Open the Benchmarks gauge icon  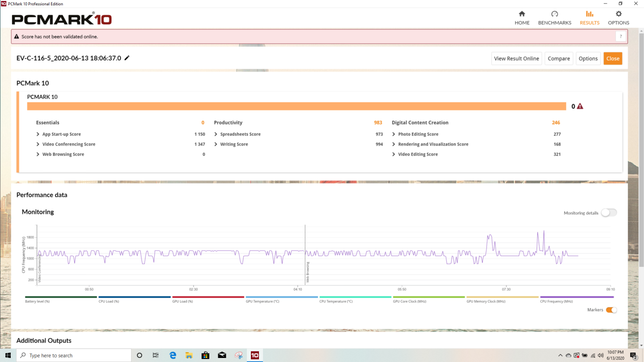(555, 14)
